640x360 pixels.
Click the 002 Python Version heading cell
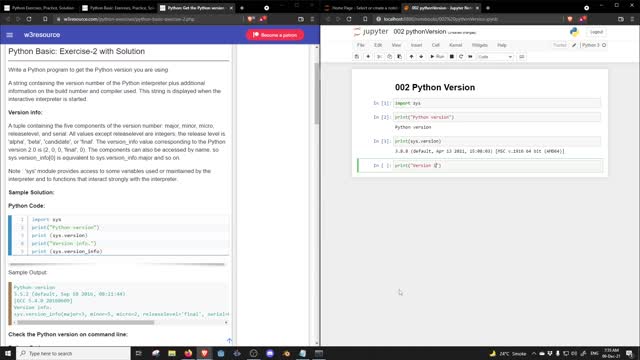[435, 87]
